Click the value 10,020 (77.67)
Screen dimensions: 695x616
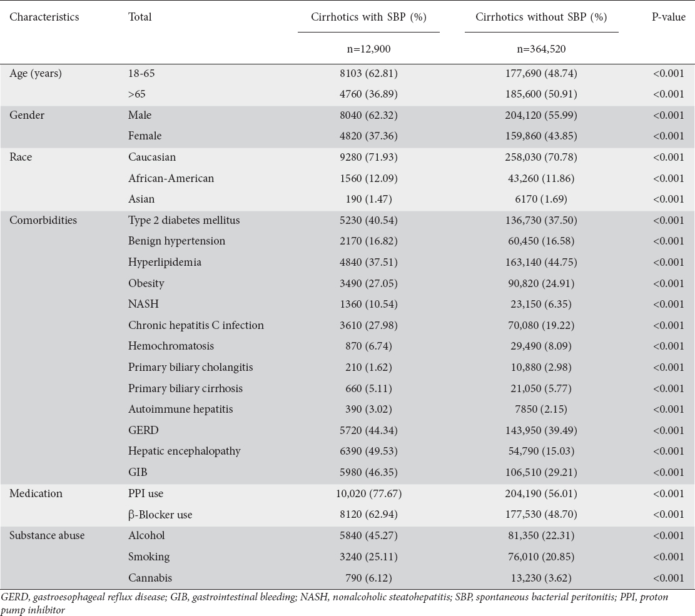(x=368, y=493)
